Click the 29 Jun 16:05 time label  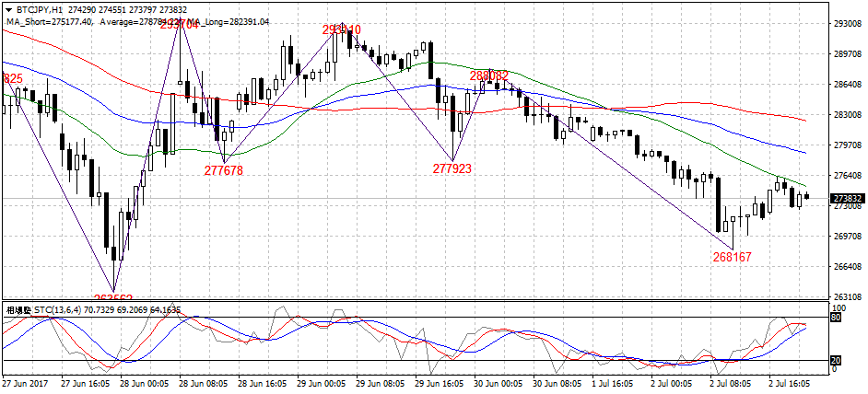tap(438, 382)
